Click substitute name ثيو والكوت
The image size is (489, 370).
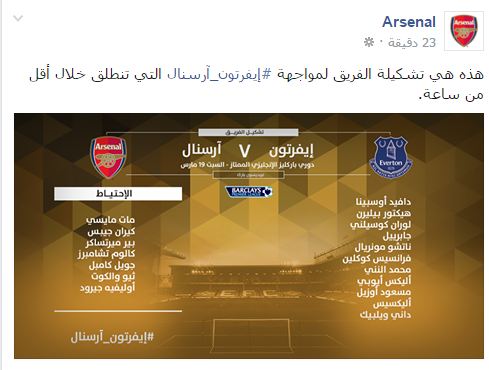coord(113,276)
